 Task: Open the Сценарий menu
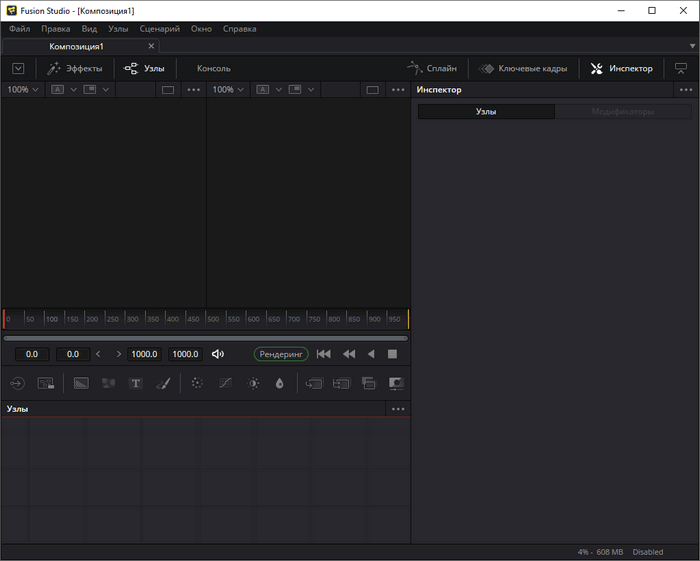159,29
